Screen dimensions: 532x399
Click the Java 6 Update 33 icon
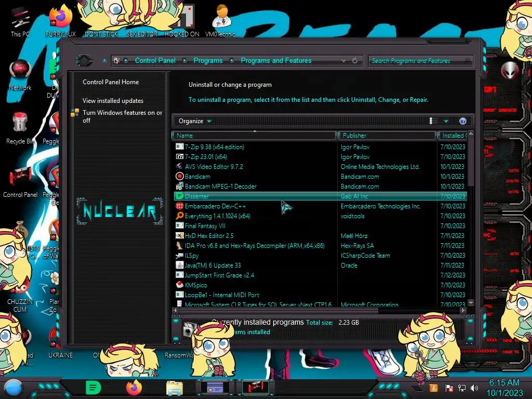[179, 265]
